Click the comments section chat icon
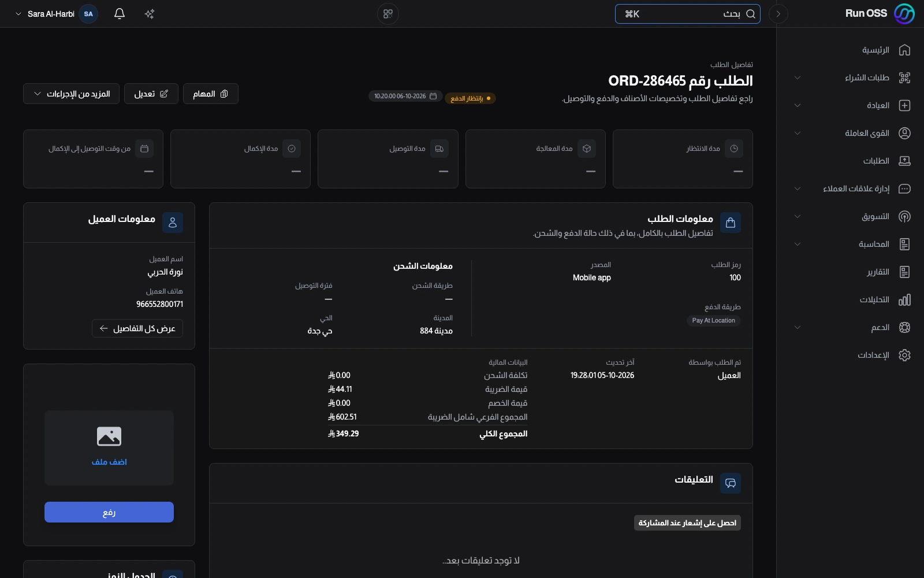This screenshot has width=924, height=578. tap(731, 483)
